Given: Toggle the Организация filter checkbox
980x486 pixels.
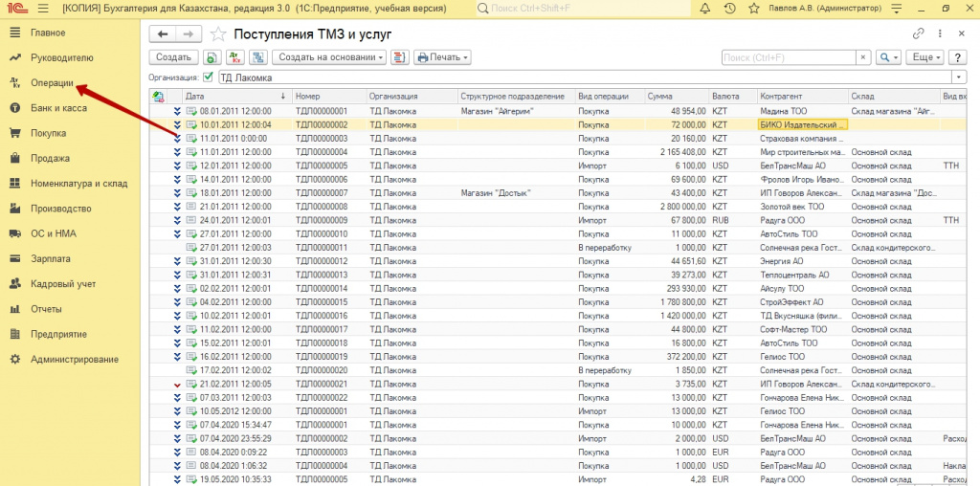Looking at the screenshot, I should coord(208,77).
